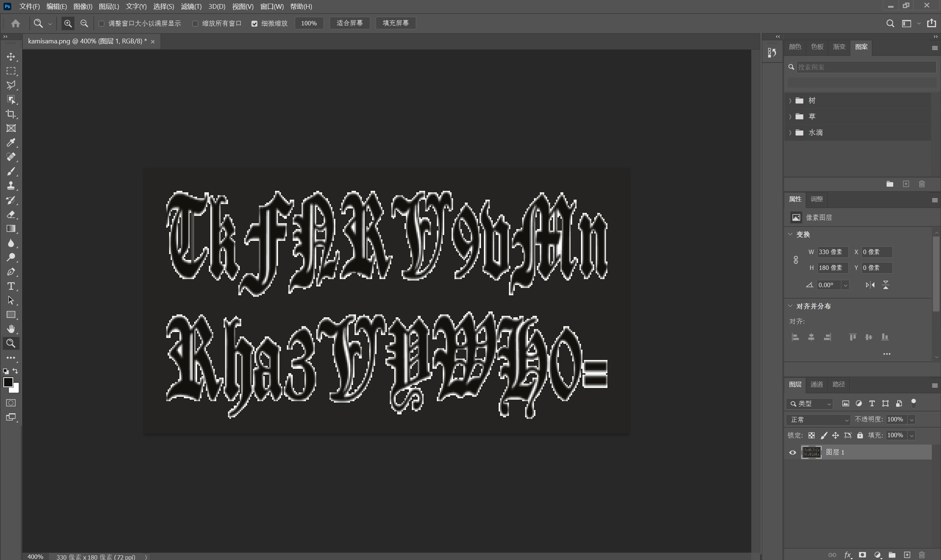The image size is (941, 560).
Task: Click the 100% zoom button
Action: [x=309, y=24]
